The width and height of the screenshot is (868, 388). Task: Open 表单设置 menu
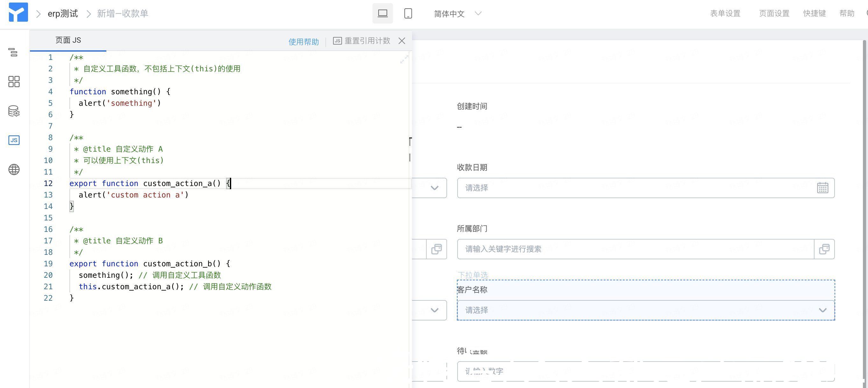tap(725, 13)
